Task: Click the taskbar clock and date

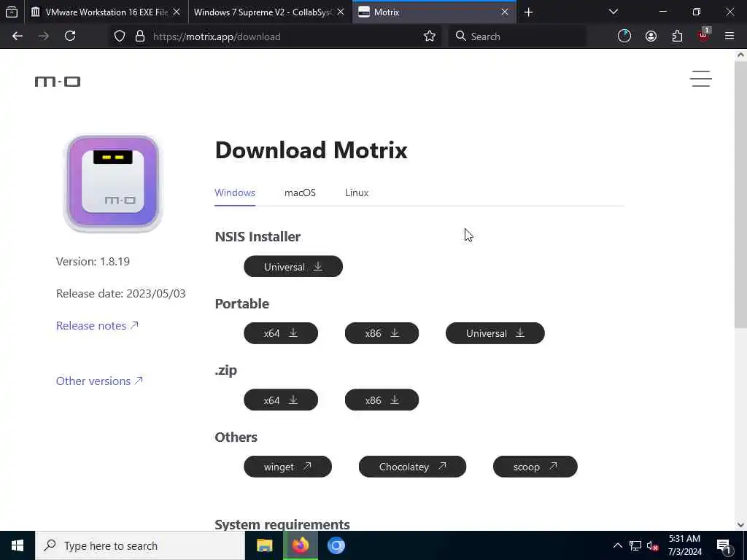Action: click(684, 545)
